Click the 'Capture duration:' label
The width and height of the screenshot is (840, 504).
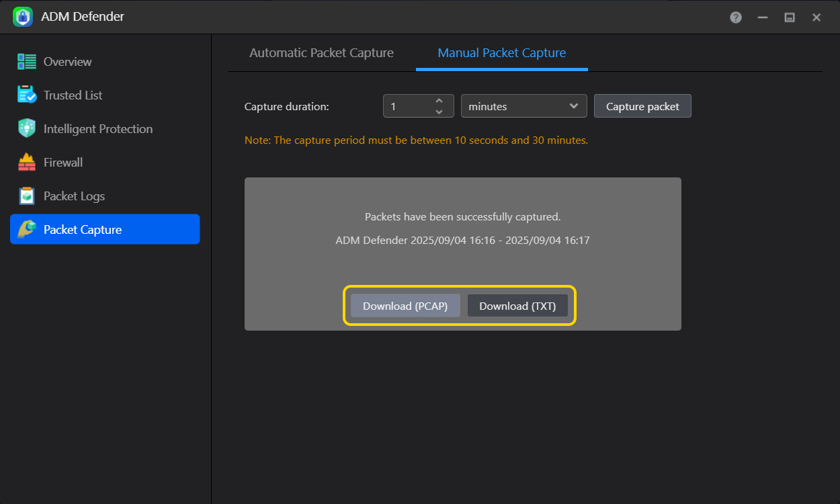(x=287, y=106)
